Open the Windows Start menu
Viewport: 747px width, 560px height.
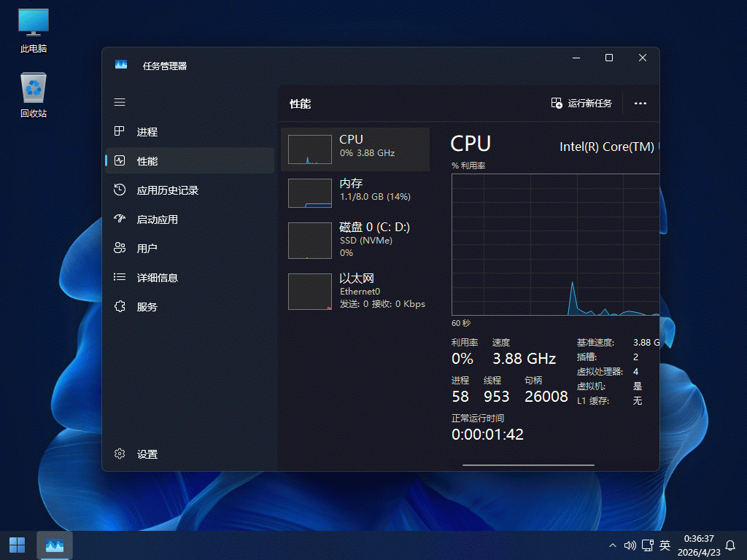coord(18,545)
